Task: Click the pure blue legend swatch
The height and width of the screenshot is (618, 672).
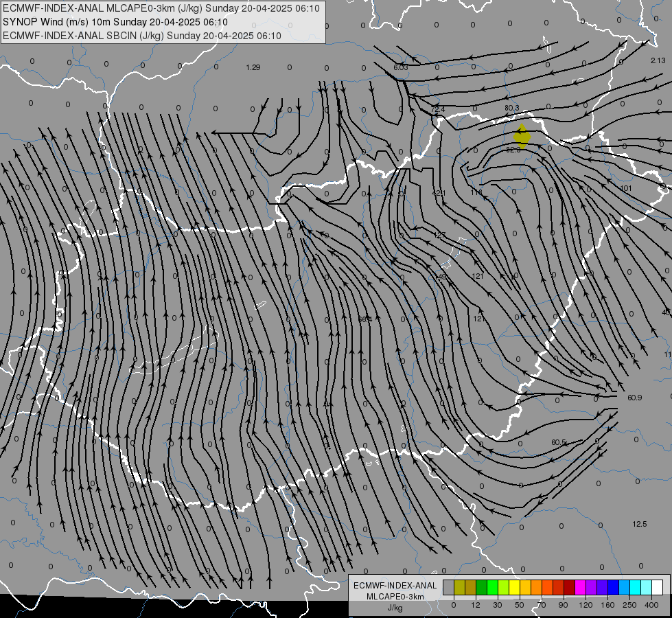Action: 613,587
